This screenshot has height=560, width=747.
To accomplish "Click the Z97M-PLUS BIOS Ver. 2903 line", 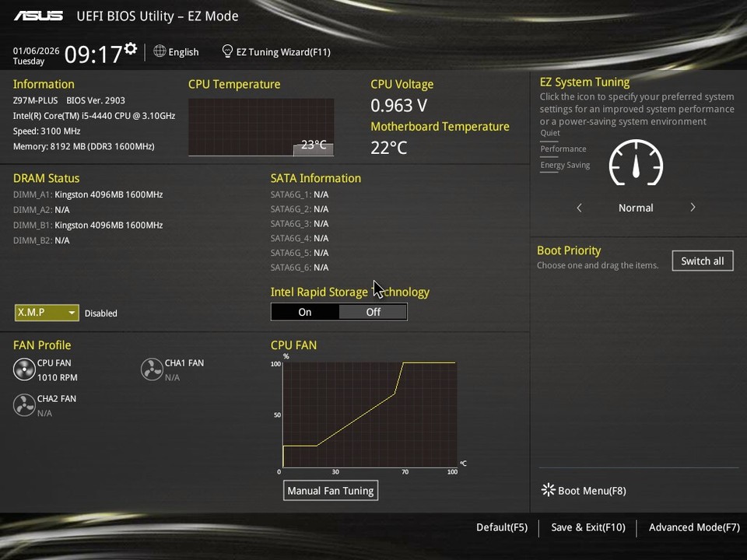I will click(x=69, y=100).
